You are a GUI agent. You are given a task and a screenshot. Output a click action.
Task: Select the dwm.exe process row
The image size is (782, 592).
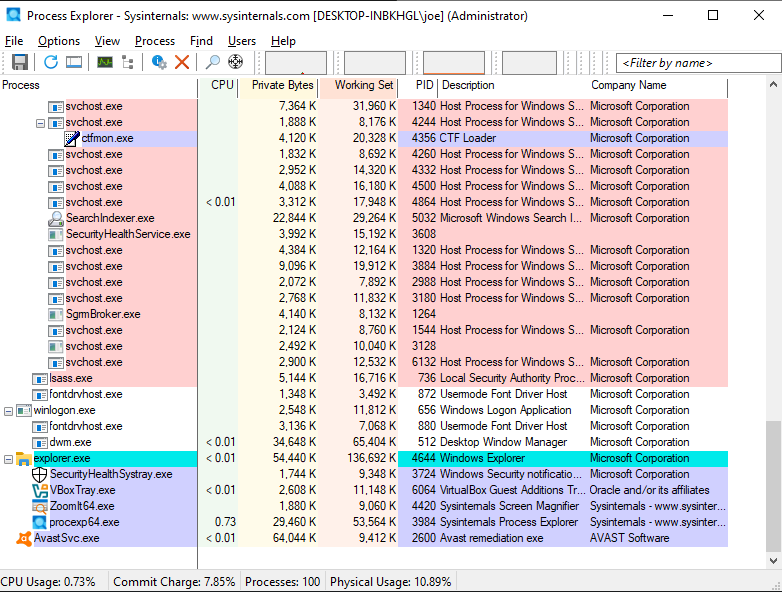[364, 442]
